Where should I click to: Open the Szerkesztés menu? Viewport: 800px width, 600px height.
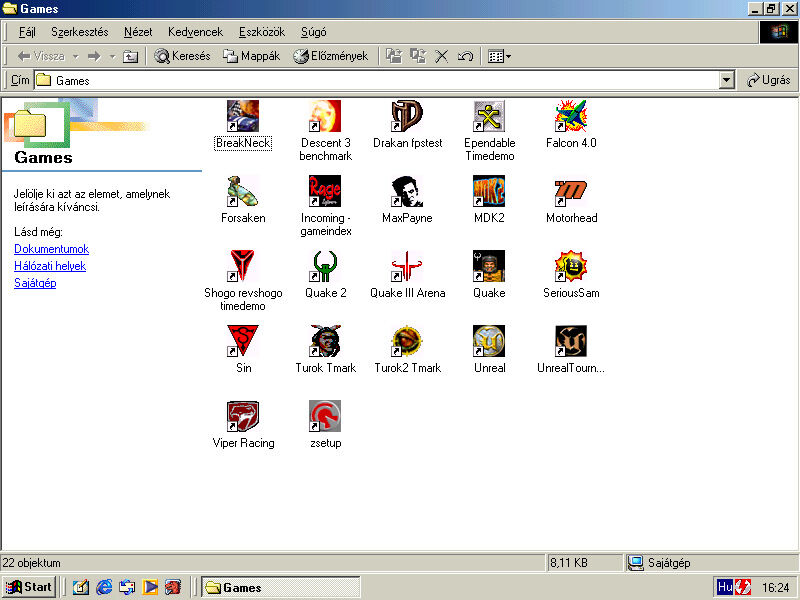(x=80, y=32)
